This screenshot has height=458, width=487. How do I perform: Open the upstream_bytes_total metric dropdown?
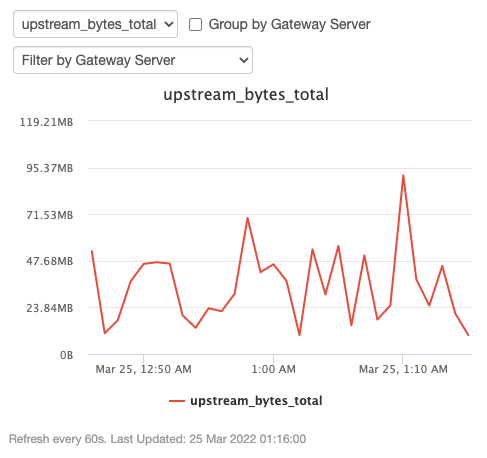click(95, 24)
